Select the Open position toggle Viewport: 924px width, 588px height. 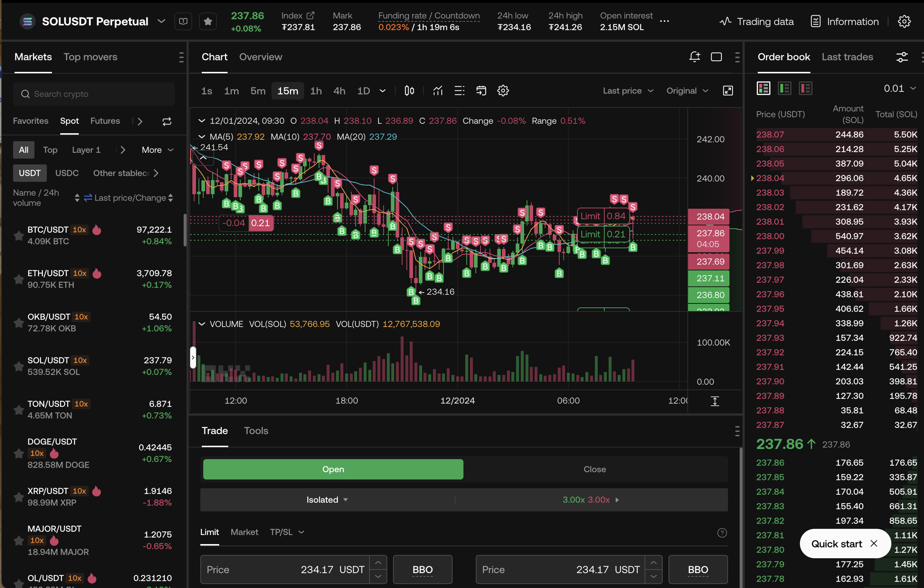(x=333, y=469)
